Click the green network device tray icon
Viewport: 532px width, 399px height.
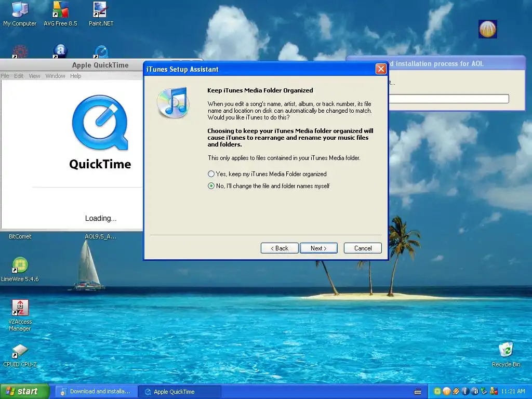[x=484, y=392]
